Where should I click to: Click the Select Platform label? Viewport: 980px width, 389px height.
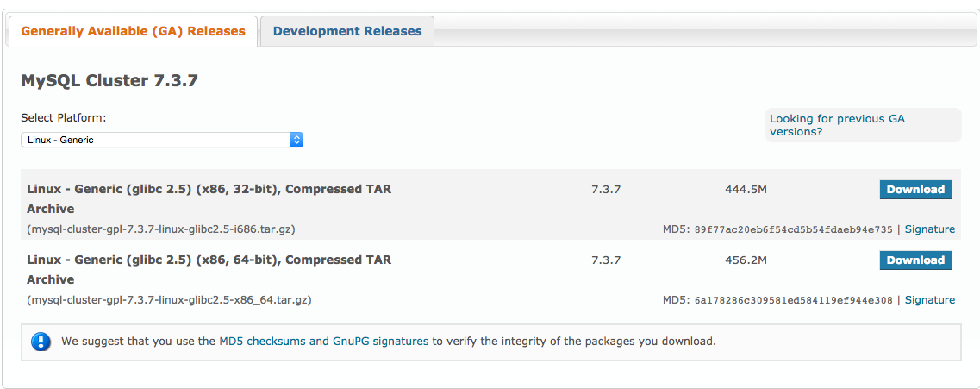pos(64,117)
